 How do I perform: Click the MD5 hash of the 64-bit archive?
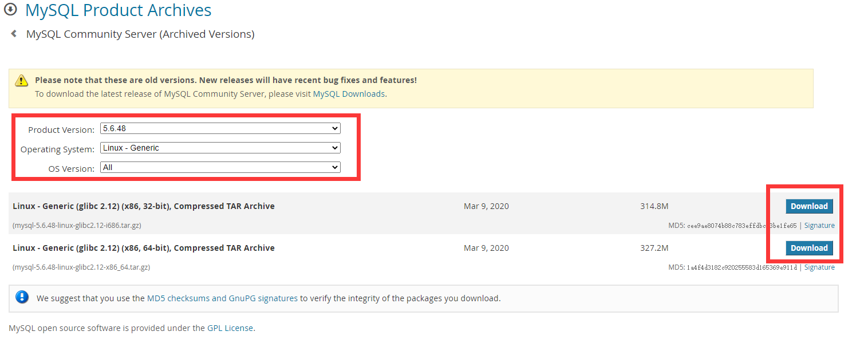[741, 267]
